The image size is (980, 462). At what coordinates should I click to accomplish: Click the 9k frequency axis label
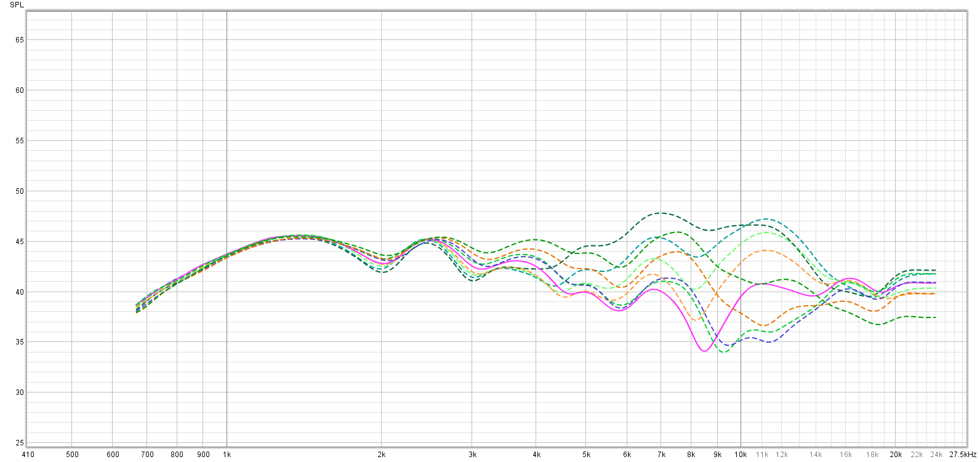[x=718, y=455]
